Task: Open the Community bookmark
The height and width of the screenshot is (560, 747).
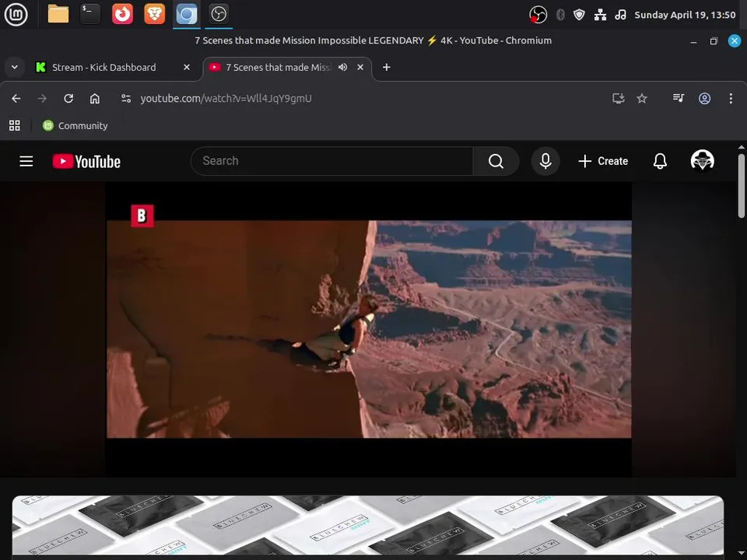Action: point(75,126)
